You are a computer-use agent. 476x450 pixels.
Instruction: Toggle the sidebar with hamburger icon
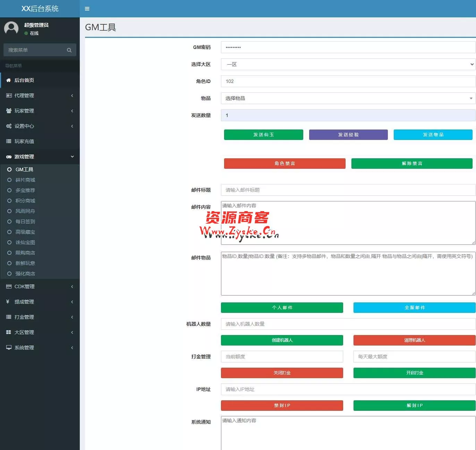click(87, 9)
